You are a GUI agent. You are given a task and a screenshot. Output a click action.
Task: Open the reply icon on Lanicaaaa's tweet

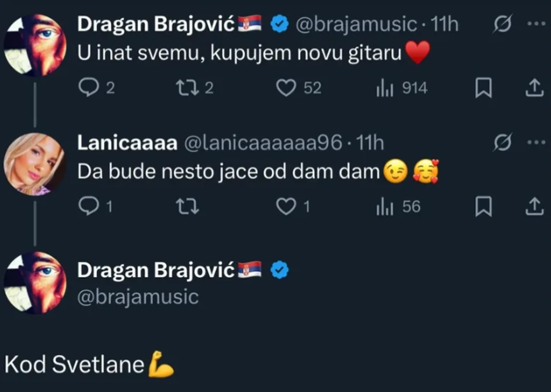point(89,206)
